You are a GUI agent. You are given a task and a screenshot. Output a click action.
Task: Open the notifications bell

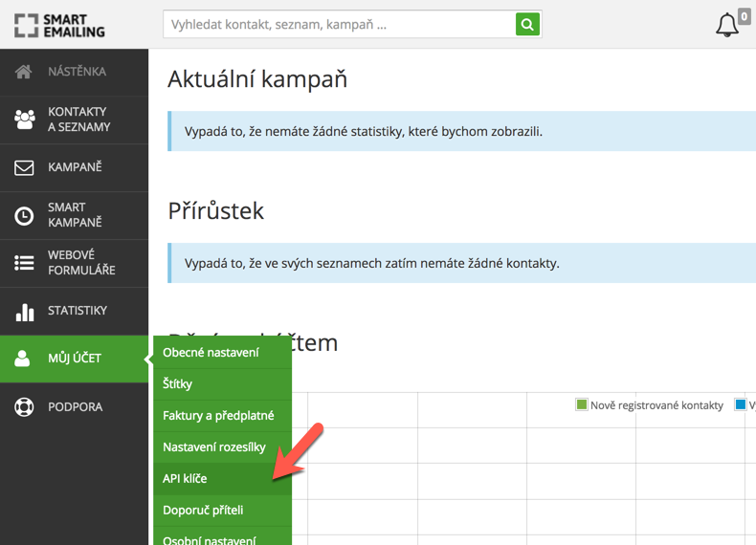click(x=727, y=25)
